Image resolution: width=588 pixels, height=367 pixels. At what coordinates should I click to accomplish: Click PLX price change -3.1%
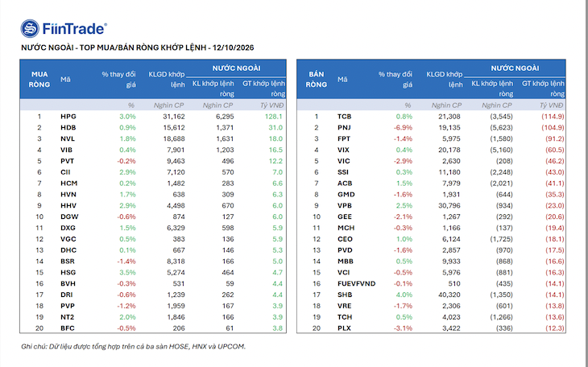[403, 328]
